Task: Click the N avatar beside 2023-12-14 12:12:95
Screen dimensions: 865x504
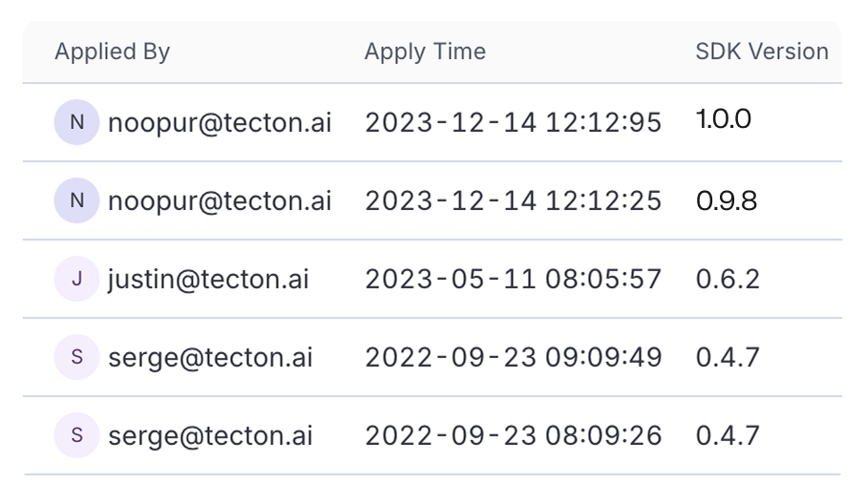Action: (x=77, y=123)
